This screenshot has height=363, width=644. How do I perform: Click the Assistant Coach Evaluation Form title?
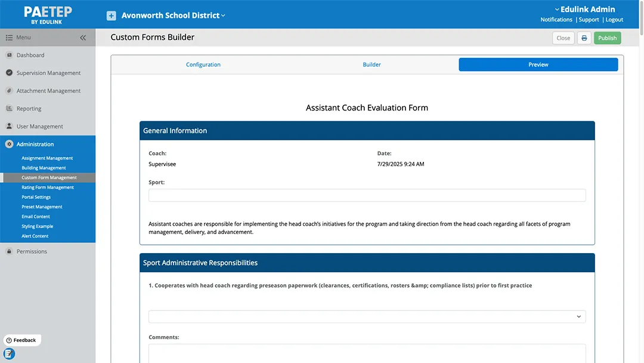coord(367,107)
